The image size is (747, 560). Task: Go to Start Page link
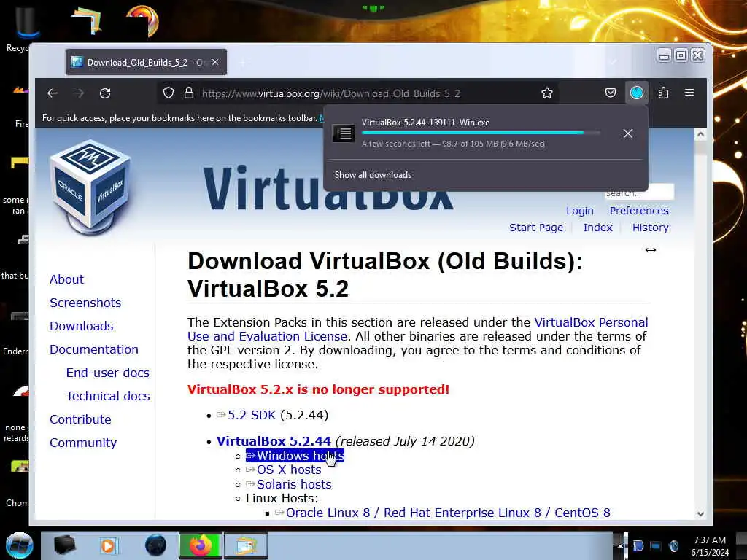pyautogui.click(x=536, y=227)
